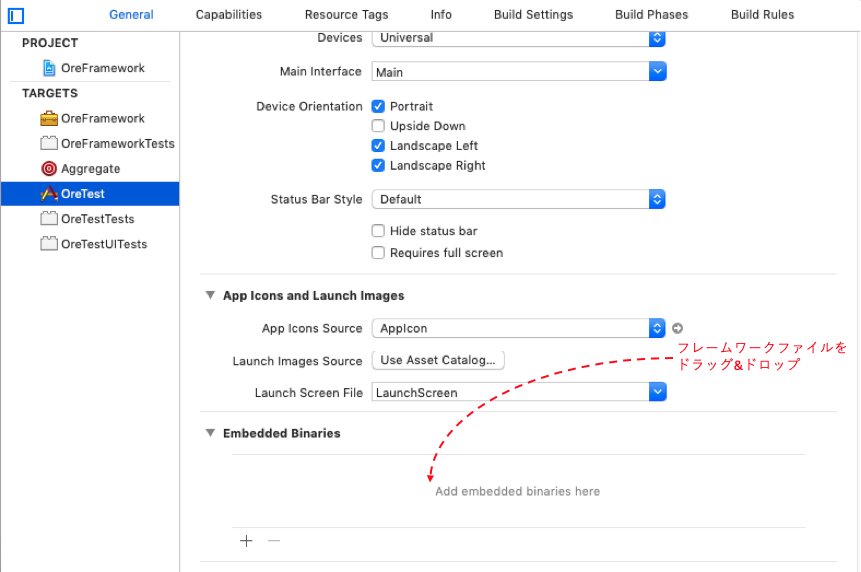Image resolution: width=861 pixels, height=572 pixels.
Task: Click the OreTestUITests bundle icon
Action: click(x=49, y=244)
